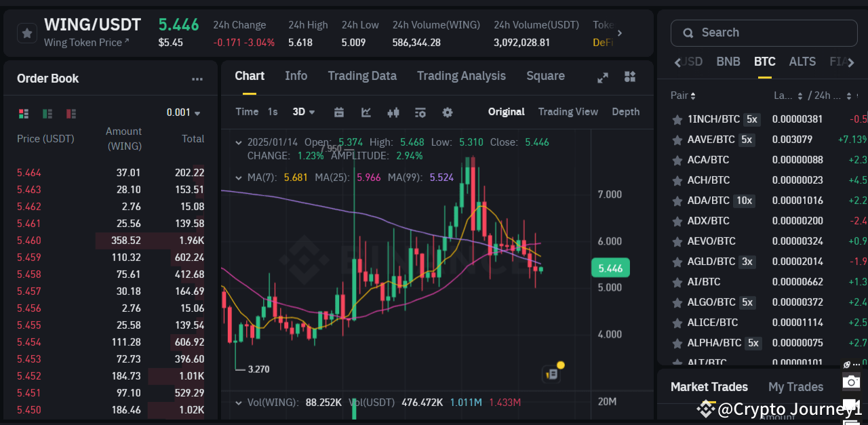Click the camera screenshot icon on the right panel

[851, 382]
